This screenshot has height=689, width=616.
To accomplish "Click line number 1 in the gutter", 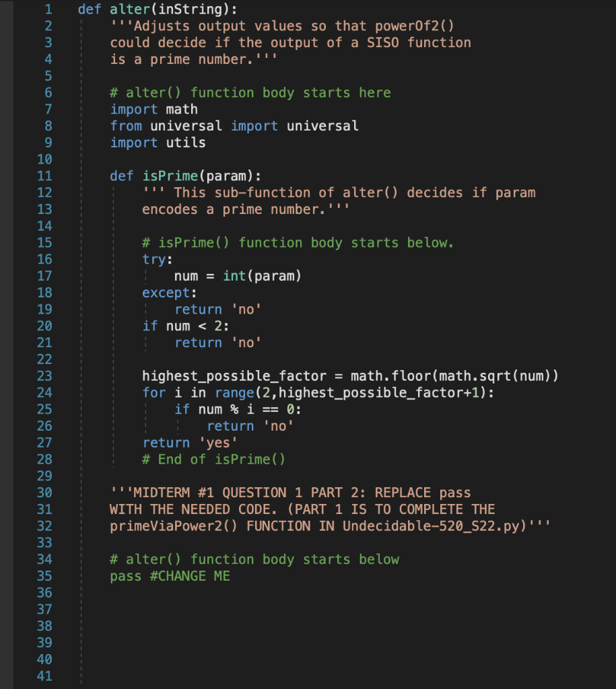I will pyautogui.click(x=48, y=9).
